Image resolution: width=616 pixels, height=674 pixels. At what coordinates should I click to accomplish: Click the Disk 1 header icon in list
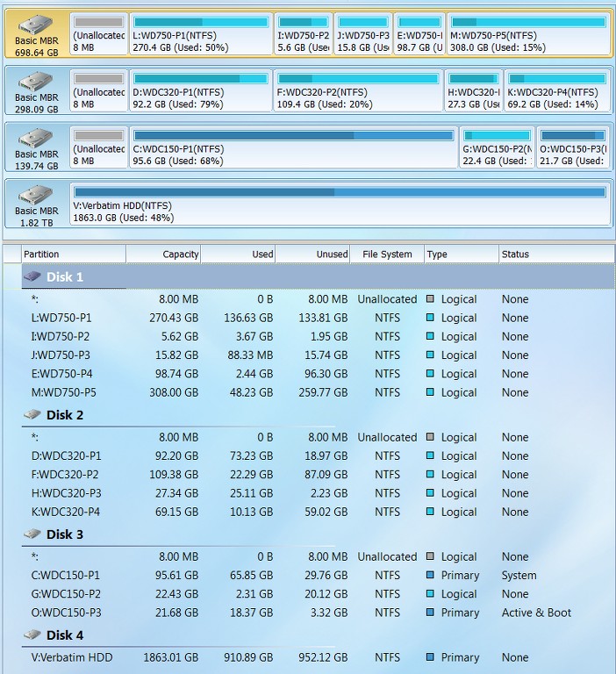pyautogui.click(x=32, y=276)
